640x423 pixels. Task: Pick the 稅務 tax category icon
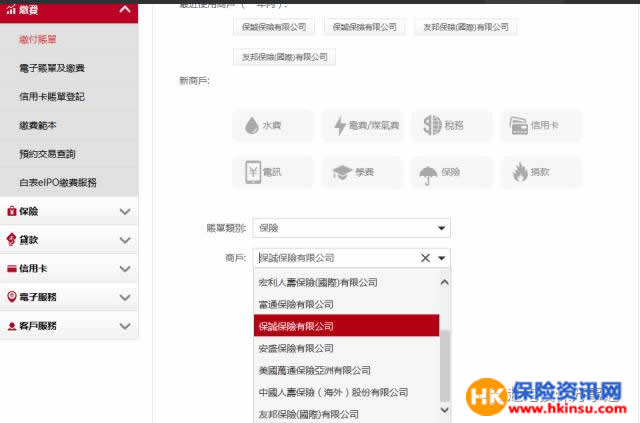pyautogui.click(x=450, y=126)
